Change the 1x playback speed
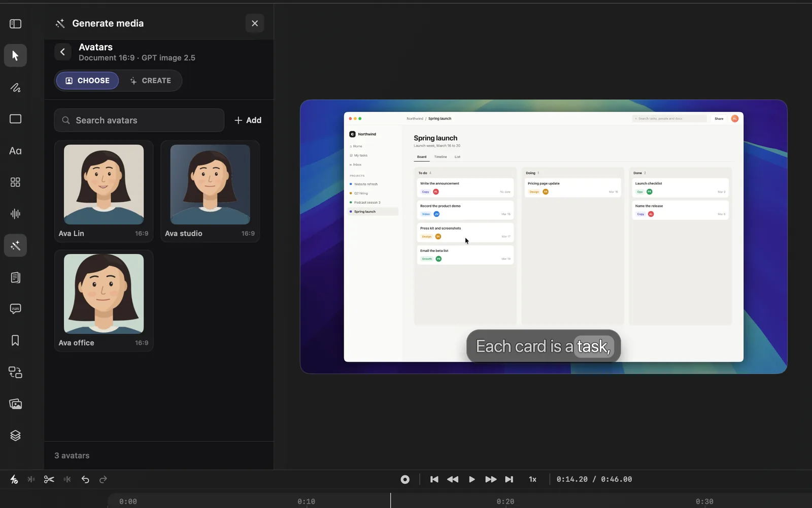 coord(532,479)
